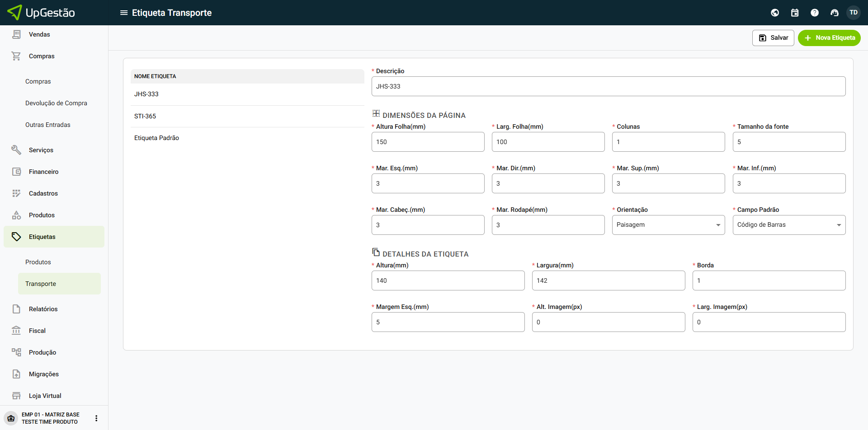
Task: Open the Vendas menu
Action: 39,34
